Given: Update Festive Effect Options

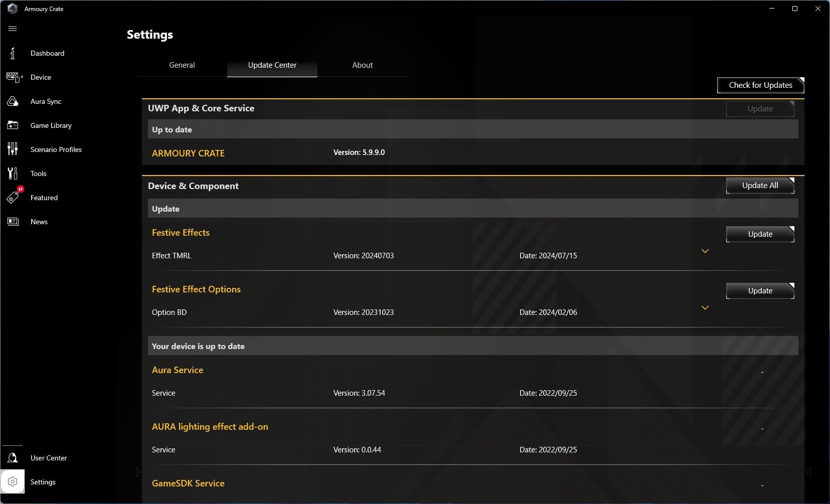Looking at the screenshot, I should (x=760, y=291).
